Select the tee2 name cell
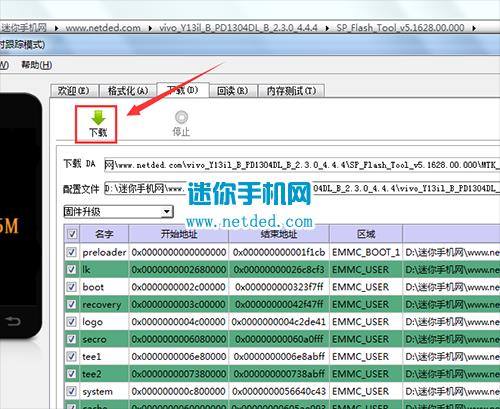Image resolution: width=500 pixels, height=409 pixels. (104, 374)
